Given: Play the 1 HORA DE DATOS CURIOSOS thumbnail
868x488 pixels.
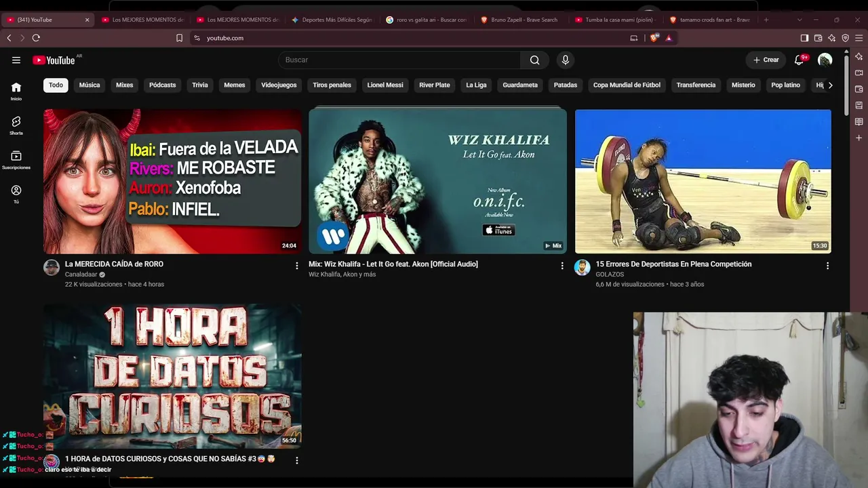Looking at the screenshot, I should pos(172,376).
